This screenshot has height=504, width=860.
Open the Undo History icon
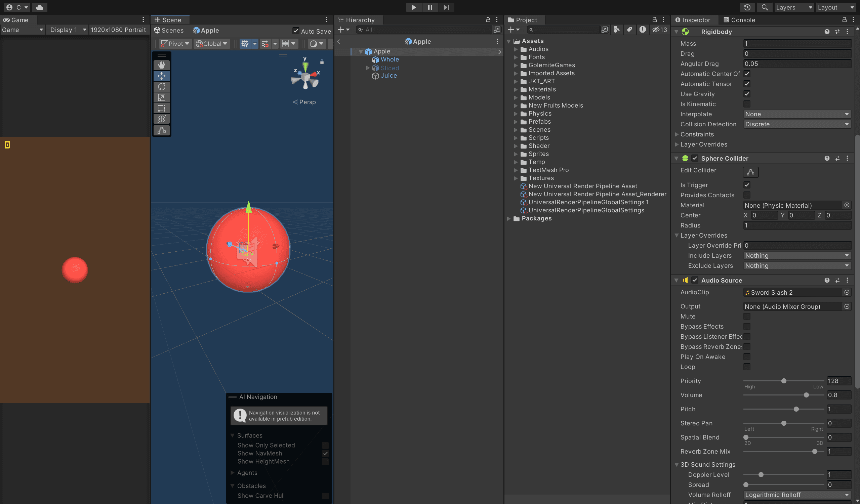click(747, 7)
